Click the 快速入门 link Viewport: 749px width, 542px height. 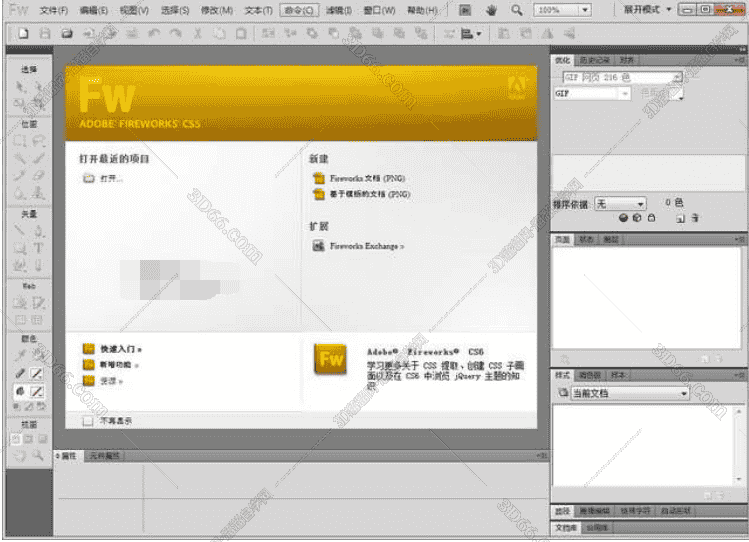click(x=120, y=349)
